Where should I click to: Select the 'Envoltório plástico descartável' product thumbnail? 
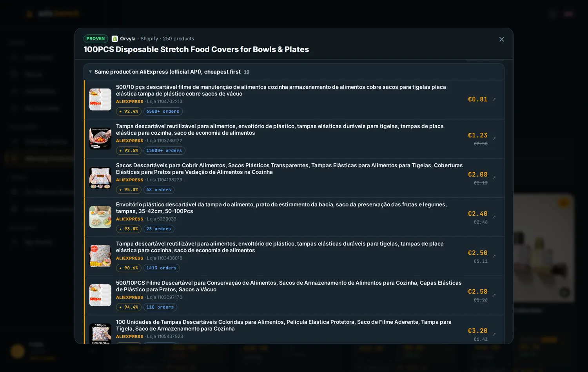coord(100,217)
